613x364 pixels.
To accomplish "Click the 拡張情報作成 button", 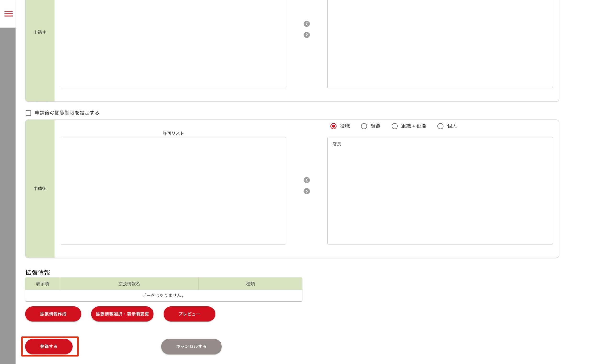I will pos(53,314).
